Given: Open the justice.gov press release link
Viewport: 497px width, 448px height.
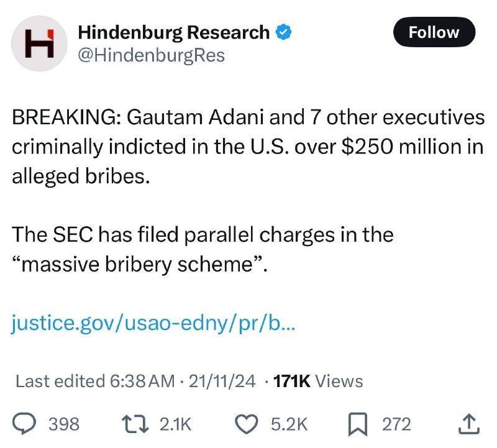Looking at the screenshot, I should point(153,324).
